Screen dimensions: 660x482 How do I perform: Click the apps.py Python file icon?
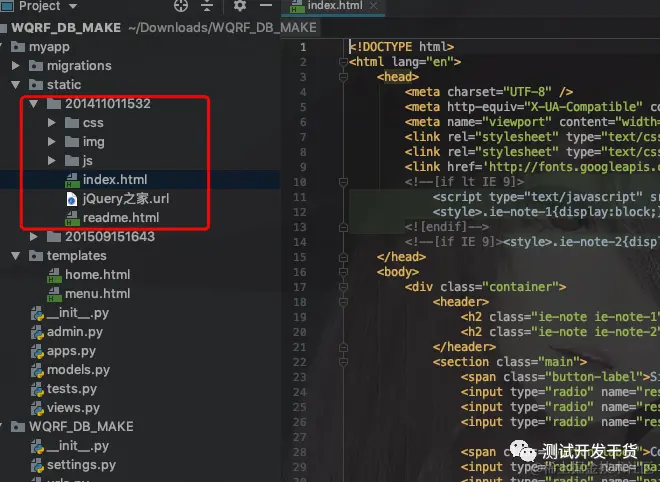[37, 352]
